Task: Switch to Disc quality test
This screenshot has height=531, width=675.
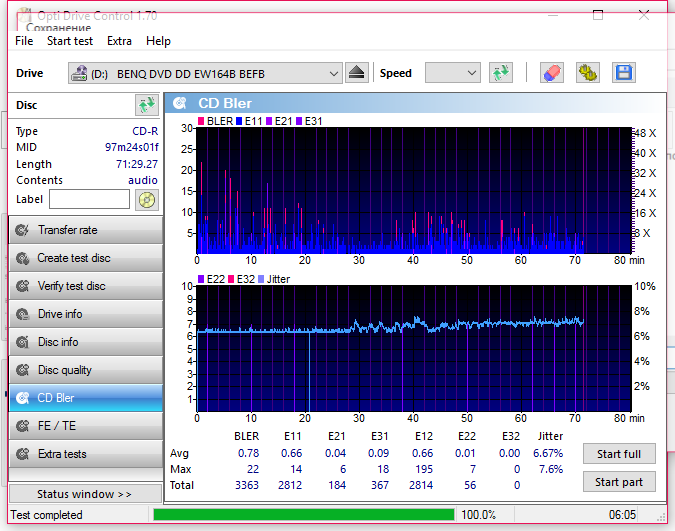Action: click(x=85, y=370)
